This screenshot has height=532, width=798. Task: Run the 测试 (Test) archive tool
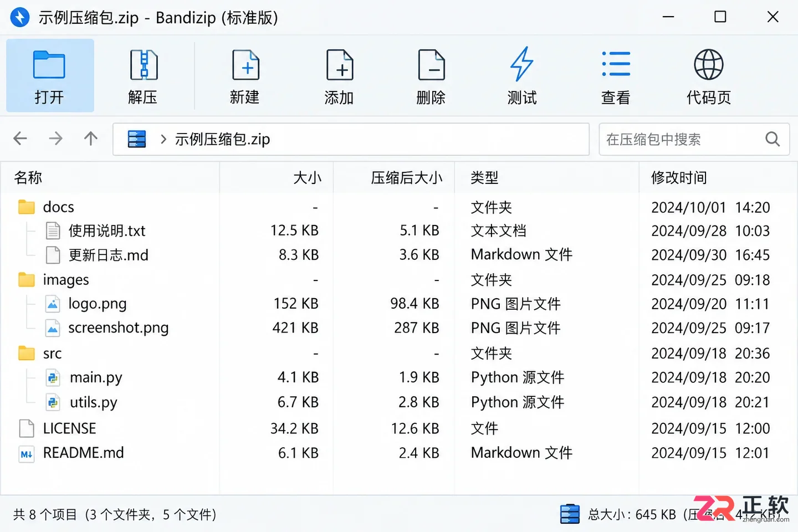coord(522,64)
